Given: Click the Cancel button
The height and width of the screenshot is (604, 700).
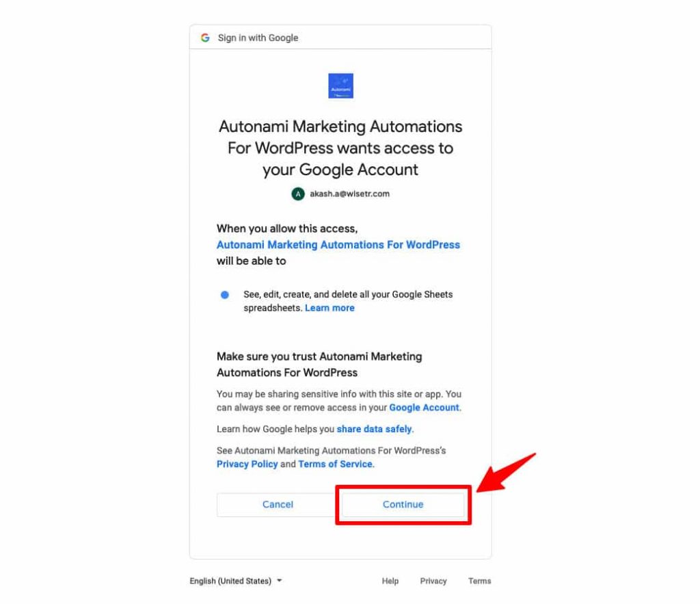Looking at the screenshot, I should (278, 504).
